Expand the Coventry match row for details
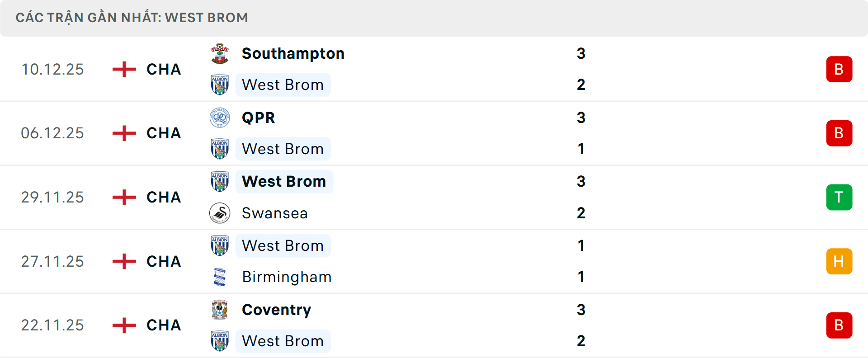 tap(434, 325)
